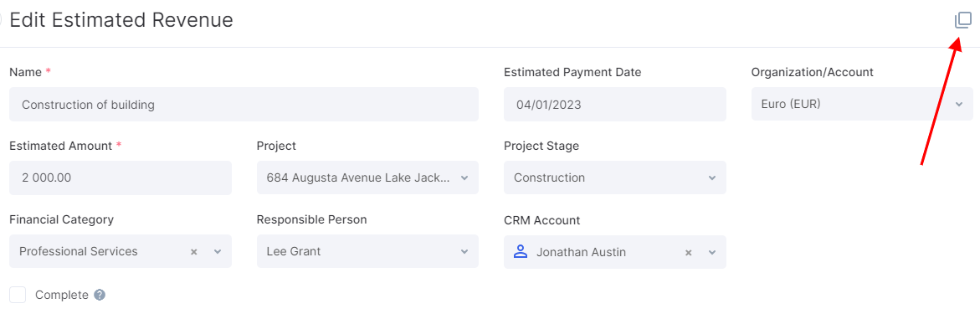Screen dimensions: 980x319
Task: Expand the Project dropdown
Action: click(x=464, y=178)
